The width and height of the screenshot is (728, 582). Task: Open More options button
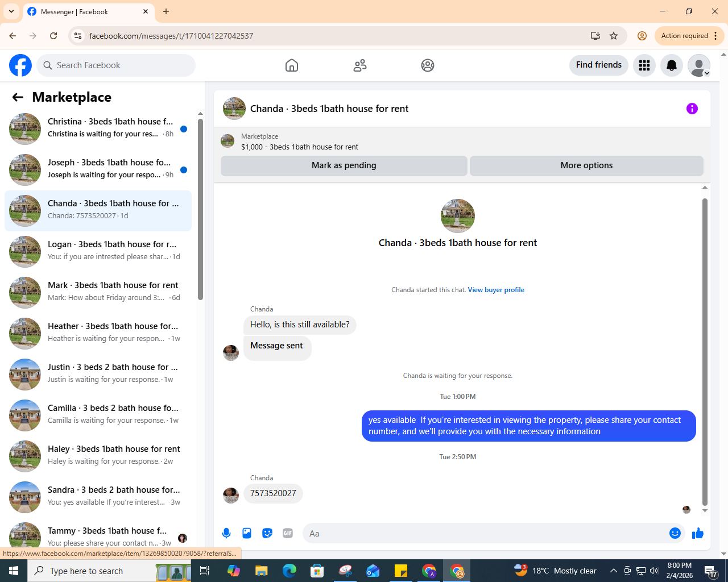tap(586, 165)
